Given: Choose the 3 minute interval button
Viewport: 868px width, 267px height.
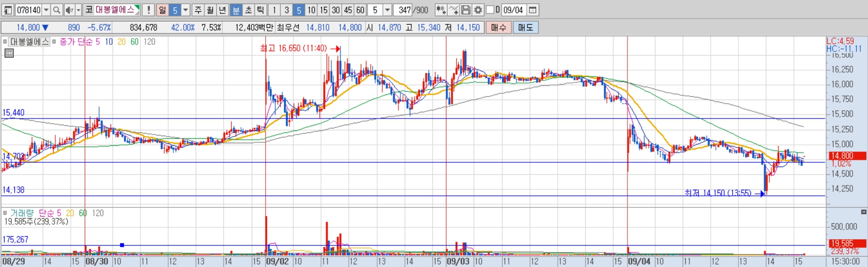Looking at the screenshot, I should click(287, 10).
